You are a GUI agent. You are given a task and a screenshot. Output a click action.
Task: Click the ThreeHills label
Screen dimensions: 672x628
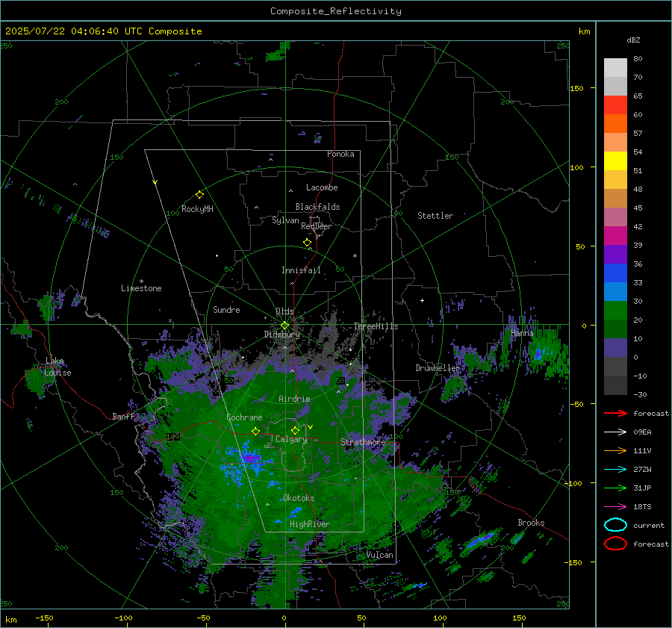tap(376, 326)
